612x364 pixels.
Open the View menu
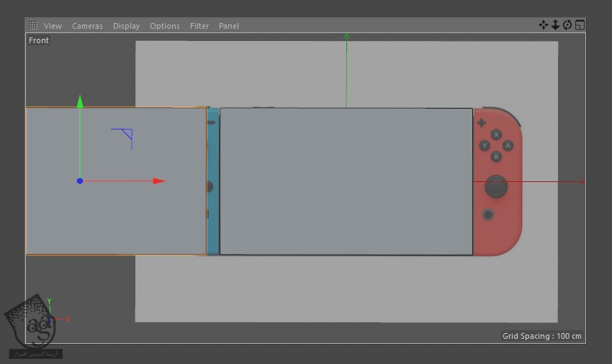coord(53,26)
